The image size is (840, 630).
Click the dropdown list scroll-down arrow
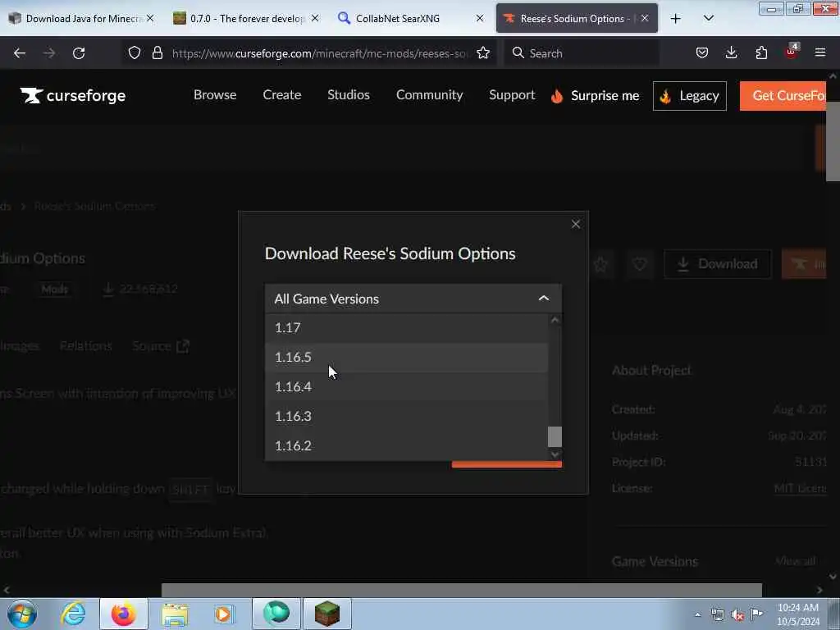point(555,454)
